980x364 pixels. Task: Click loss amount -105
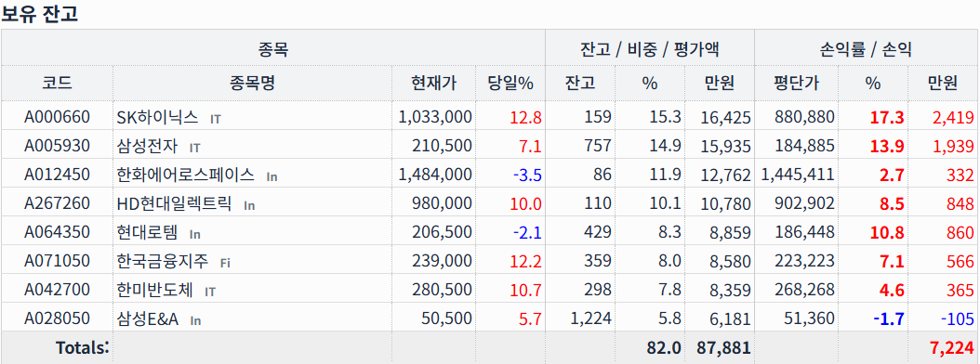click(957, 318)
